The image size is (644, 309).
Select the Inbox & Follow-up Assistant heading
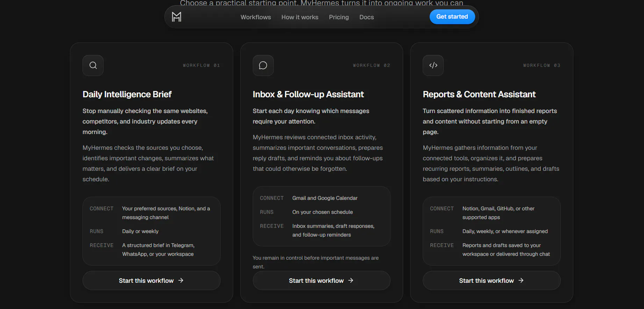(308, 94)
